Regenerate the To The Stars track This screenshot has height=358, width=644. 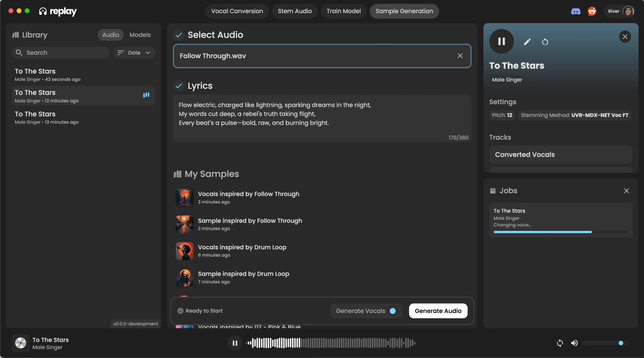click(x=545, y=42)
